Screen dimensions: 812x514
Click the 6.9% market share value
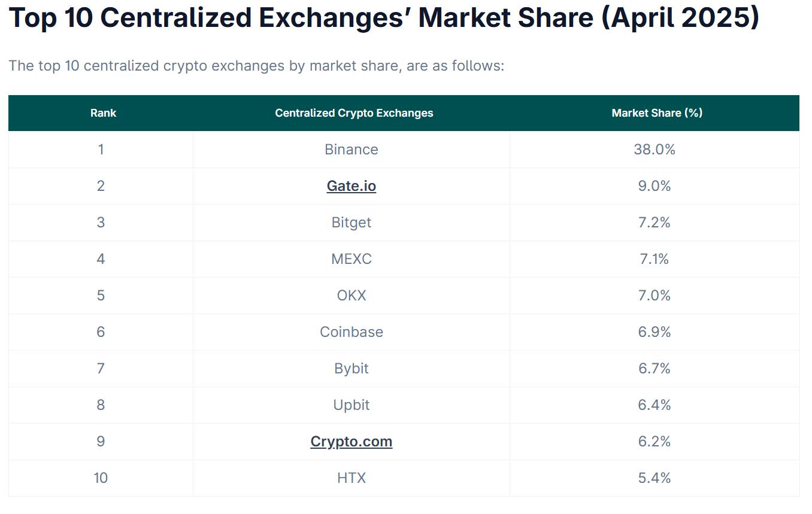pos(654,332)
